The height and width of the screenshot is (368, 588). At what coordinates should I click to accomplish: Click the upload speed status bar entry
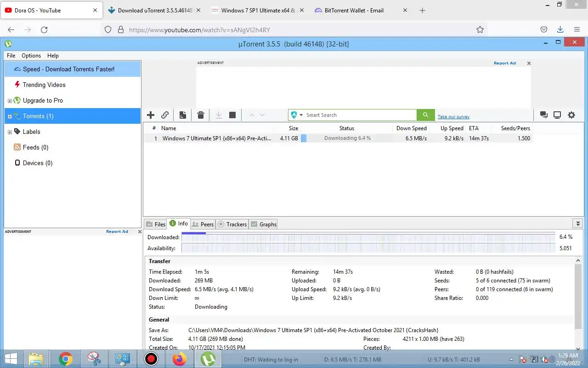pos(454,360)
